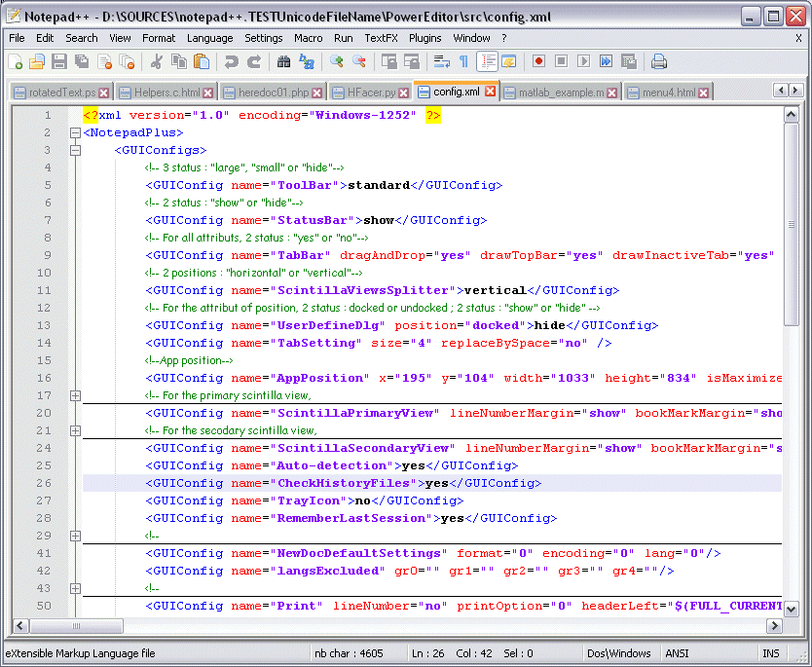Screen dimensions: 812x667
Task: Expand the folded region at line 17
Action: [75, 396]
